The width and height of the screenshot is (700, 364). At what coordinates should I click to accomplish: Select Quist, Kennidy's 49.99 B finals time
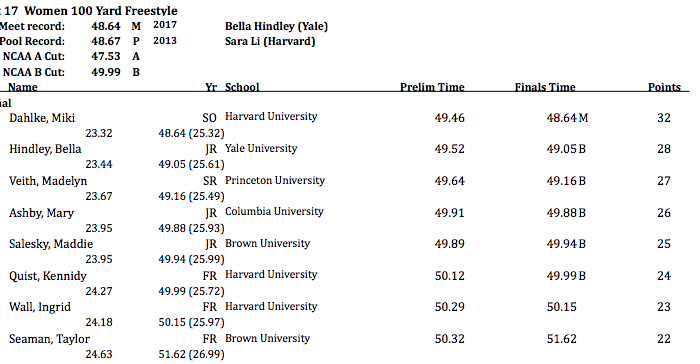point(566,276)
